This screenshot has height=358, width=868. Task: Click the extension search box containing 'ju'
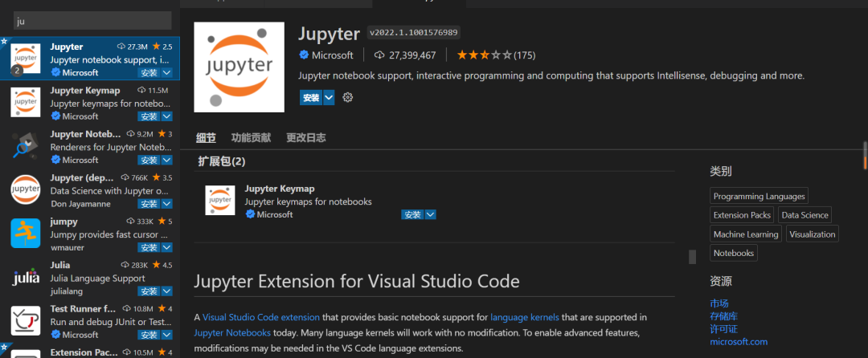(92, 21)
